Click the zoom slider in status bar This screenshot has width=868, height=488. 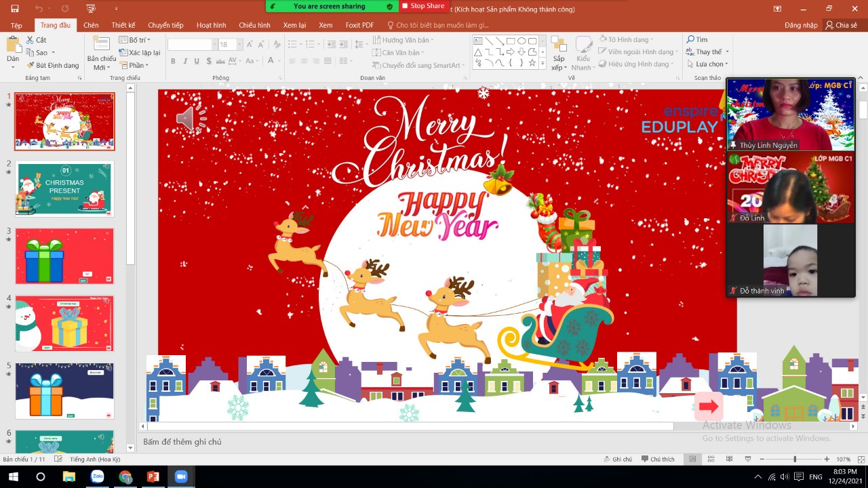[795, 459]
